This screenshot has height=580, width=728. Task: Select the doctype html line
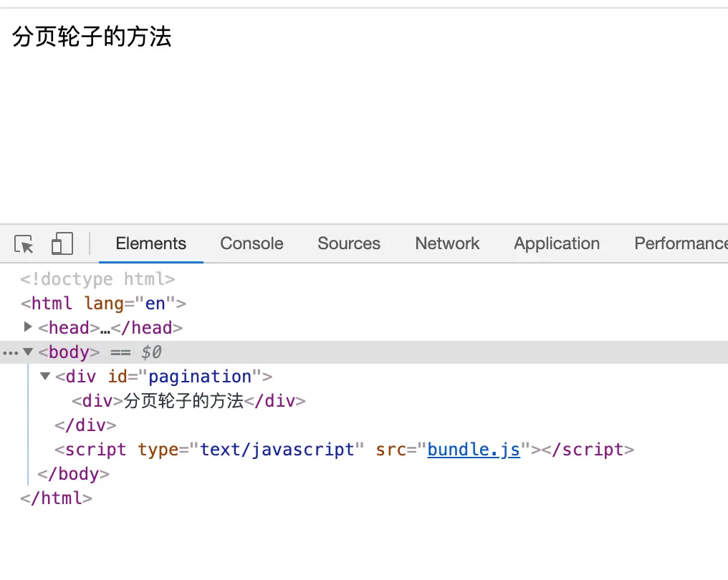point(98,279)
